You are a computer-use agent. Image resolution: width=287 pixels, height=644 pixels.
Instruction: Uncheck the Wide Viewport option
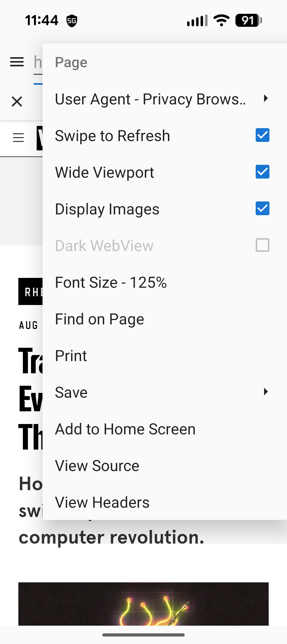262,172
